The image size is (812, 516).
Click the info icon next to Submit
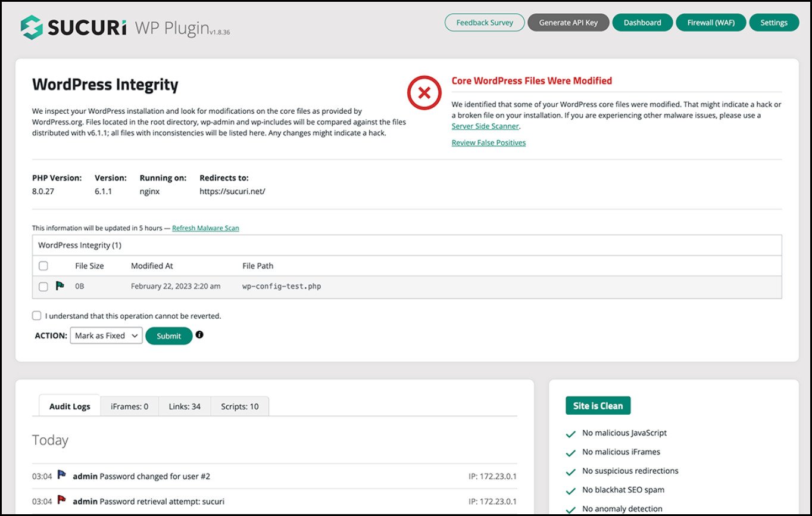coord(199,335)
